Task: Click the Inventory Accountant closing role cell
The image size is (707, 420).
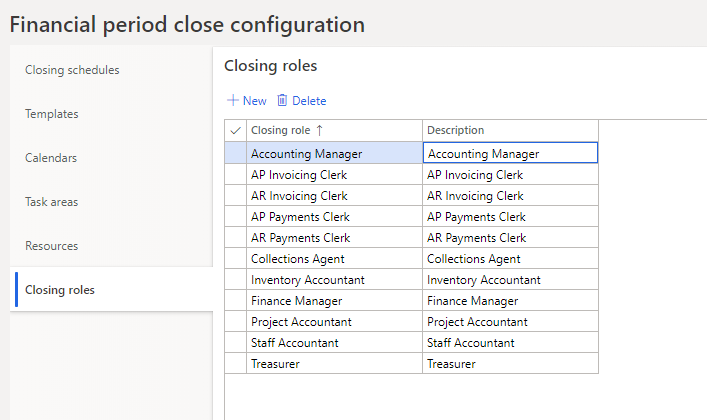Action: click(x=308, y=280)
